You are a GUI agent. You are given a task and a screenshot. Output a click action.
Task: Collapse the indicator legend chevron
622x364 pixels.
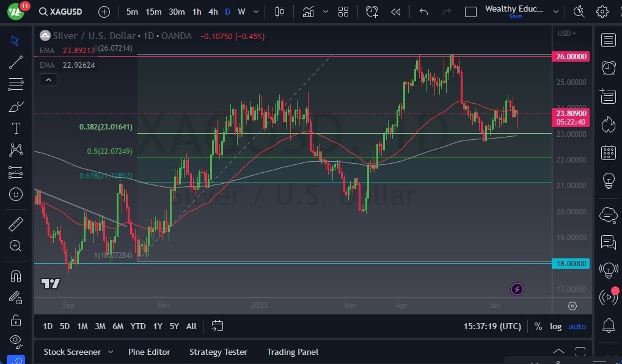(x=48, y=79)
